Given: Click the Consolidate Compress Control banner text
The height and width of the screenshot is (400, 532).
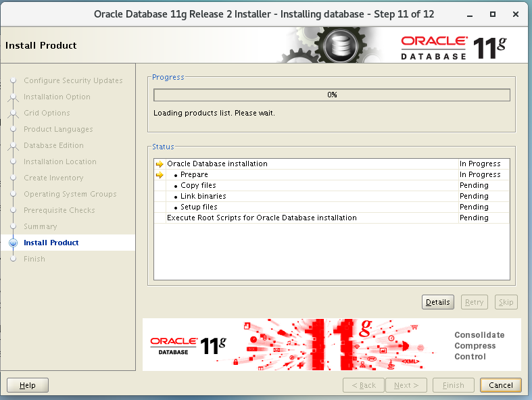Looking at the screenshot, I should tap(479, 346).
